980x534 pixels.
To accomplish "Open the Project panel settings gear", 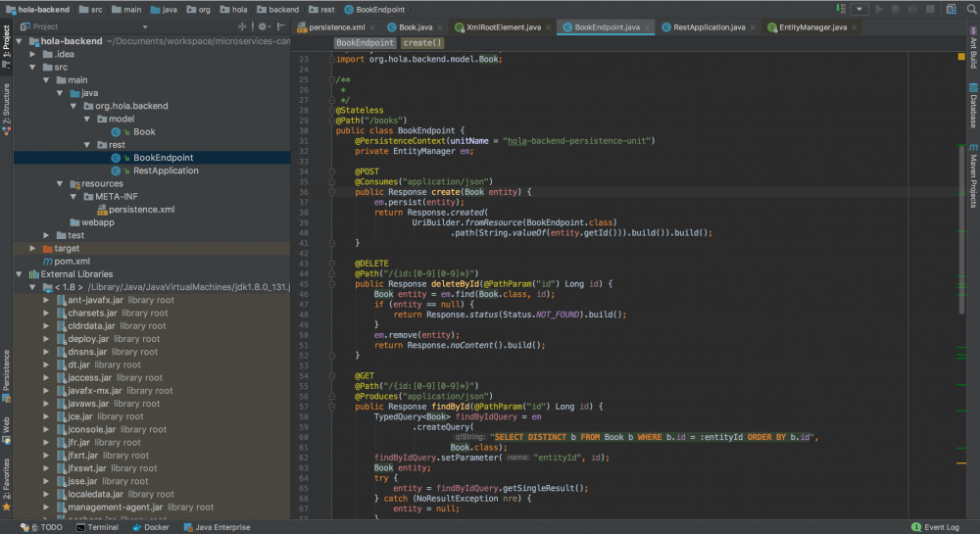I will 263,26.
